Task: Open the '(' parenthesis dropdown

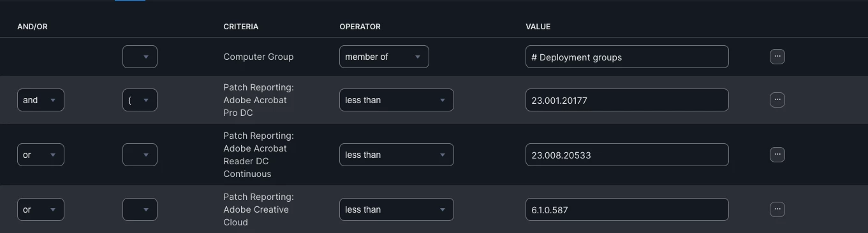Action: coord(140,100)
